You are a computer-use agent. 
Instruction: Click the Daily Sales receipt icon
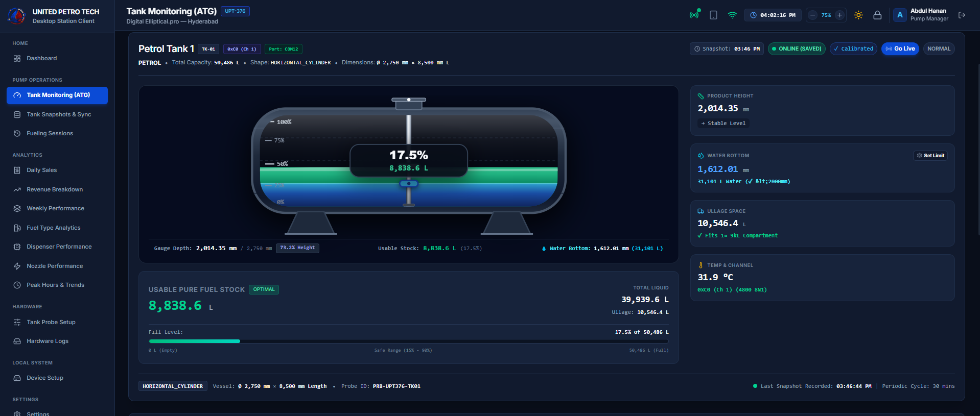tap(17, 170)
